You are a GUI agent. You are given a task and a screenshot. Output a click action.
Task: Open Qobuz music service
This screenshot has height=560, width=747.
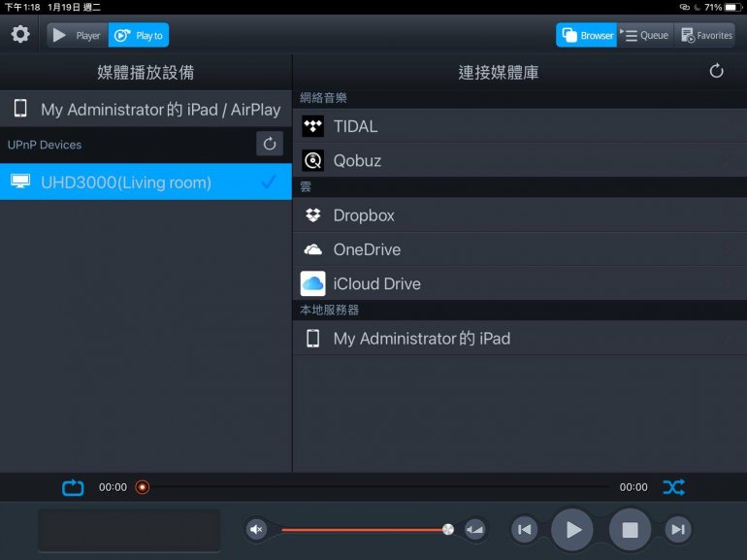tap(520, 160)
